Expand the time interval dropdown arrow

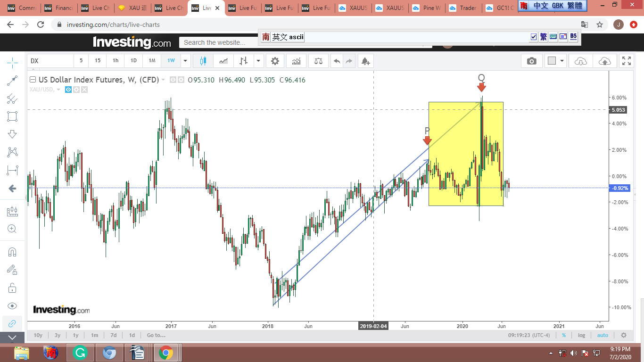coord(185,61)
